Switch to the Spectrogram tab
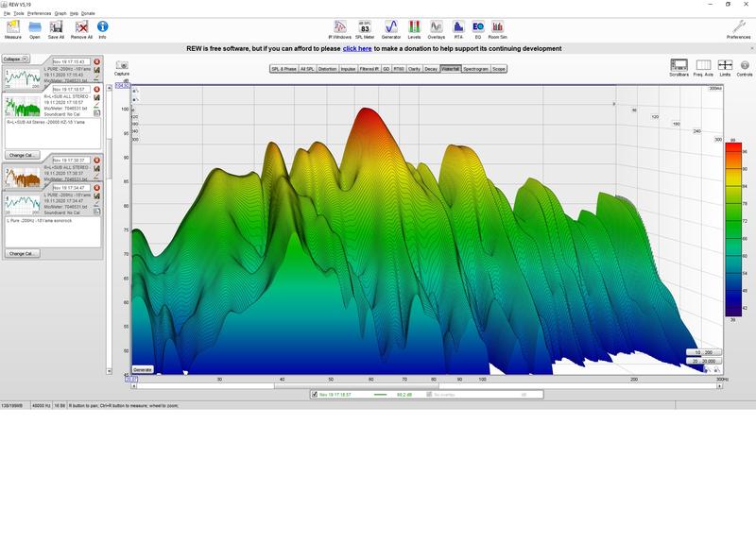The image size is (756, 560). [475, 69]
